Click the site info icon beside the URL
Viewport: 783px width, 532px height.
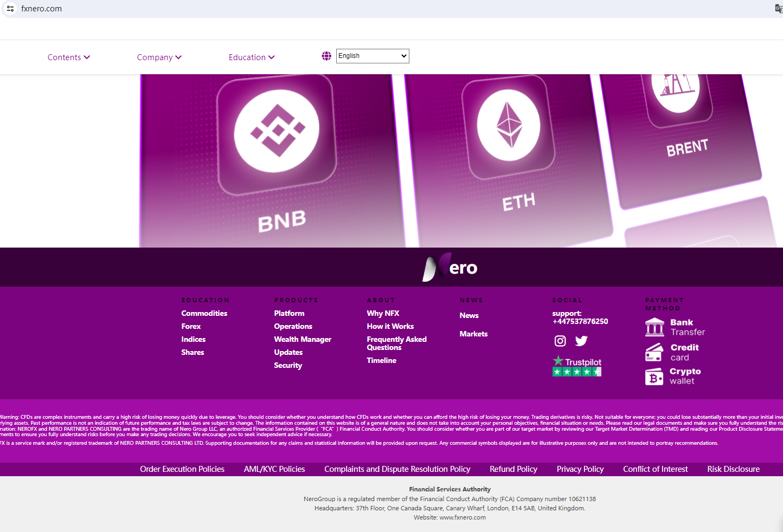click(10, 9)
